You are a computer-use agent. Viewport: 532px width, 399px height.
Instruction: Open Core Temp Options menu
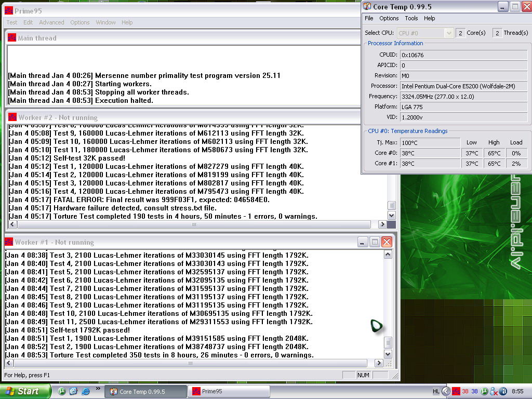tap(389, 18)
